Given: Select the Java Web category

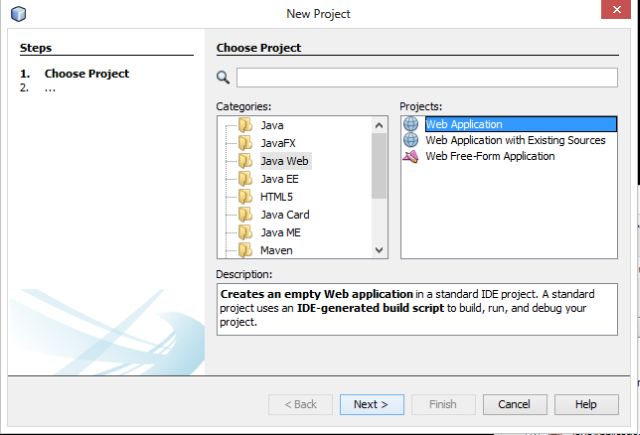Looking at the screenshot, I should coord(285,161).
